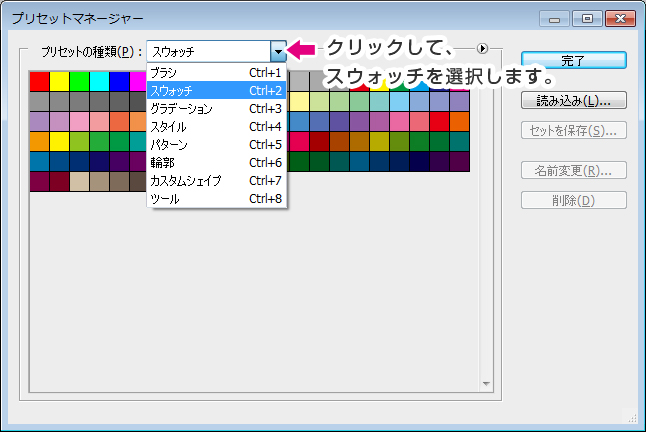Pick the light sky blue swatch in second row

click(x=400, y=101)
